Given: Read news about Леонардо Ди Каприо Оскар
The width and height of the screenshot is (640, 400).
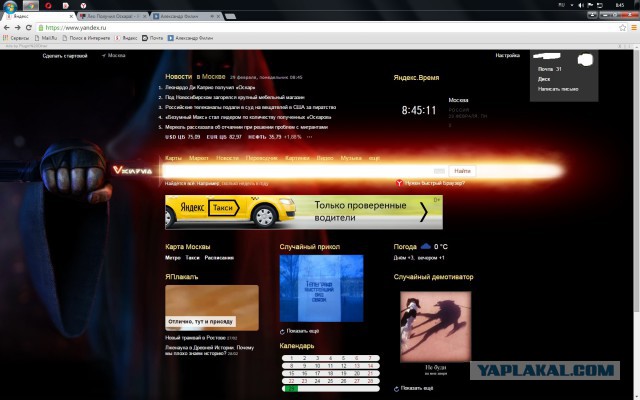Looking at the screenshot, I should pyautogui.click(x=210, y=87).
